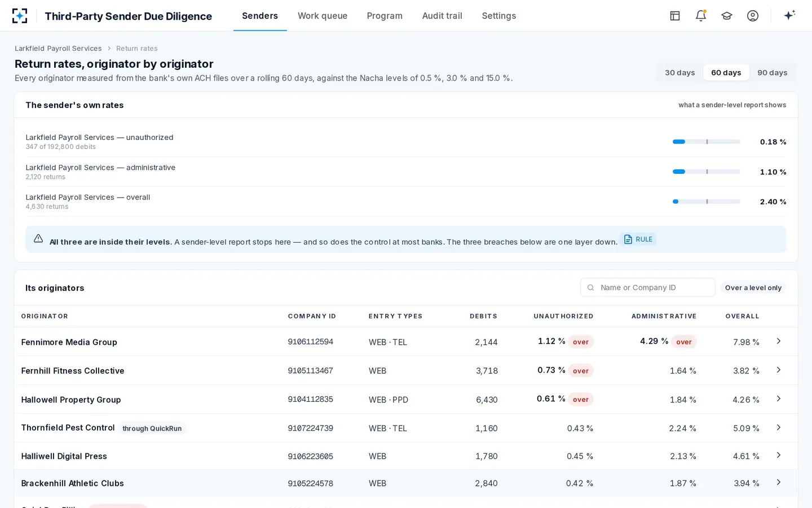The height and width of the screenshot is (508, 812).
Task: Go to the Settings tab
Action: 499,16
